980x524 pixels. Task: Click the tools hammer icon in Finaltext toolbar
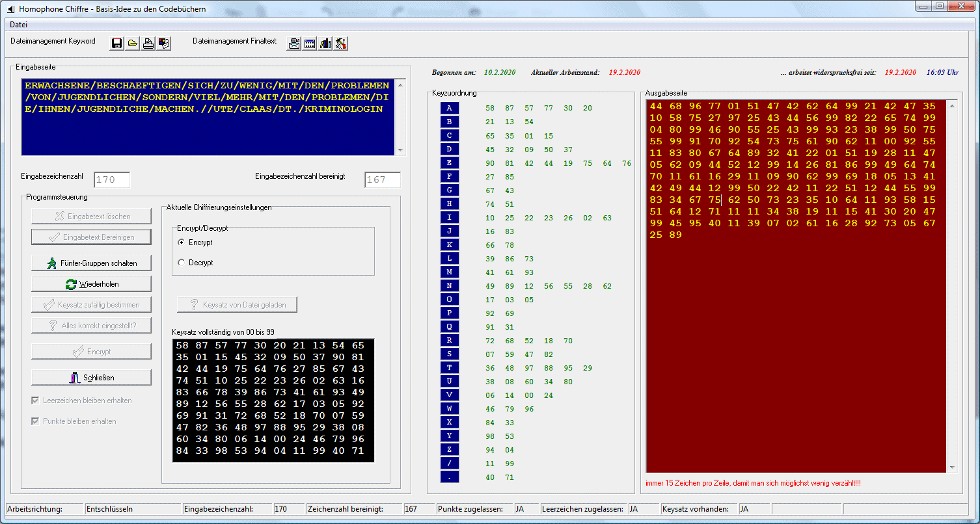click(341, 44)
